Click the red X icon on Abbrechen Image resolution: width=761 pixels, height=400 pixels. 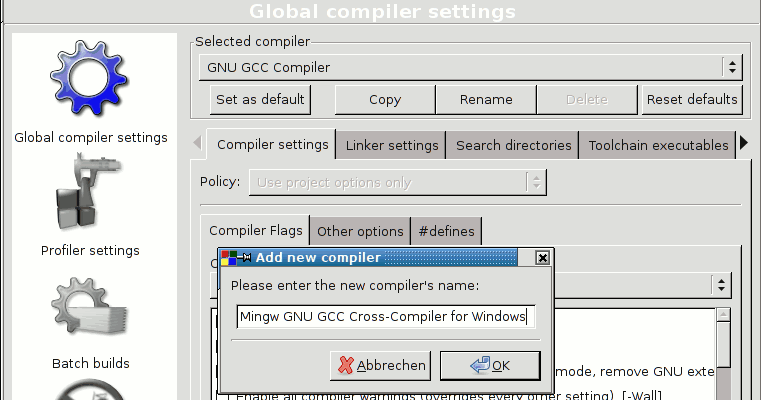346,365
